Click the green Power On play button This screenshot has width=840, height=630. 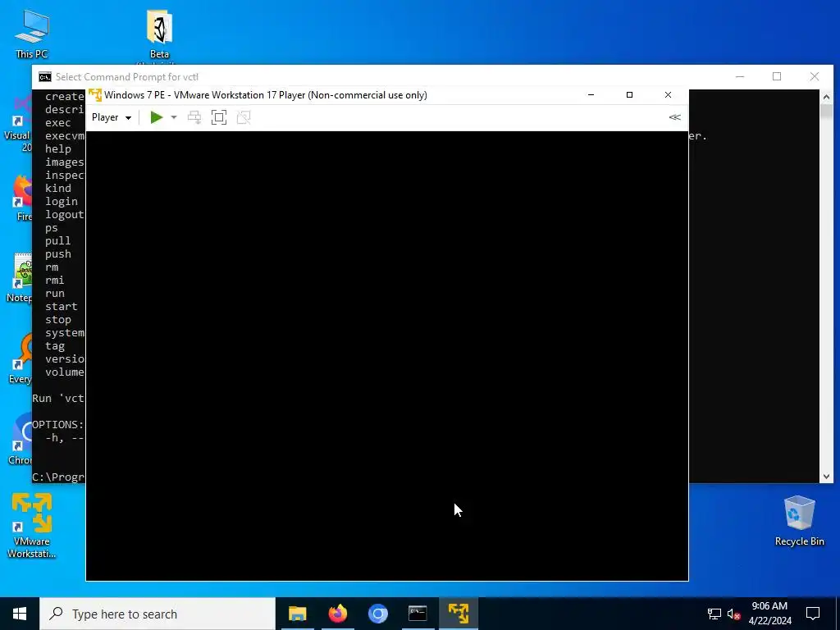pyautogui.click(x=157, y=117)
